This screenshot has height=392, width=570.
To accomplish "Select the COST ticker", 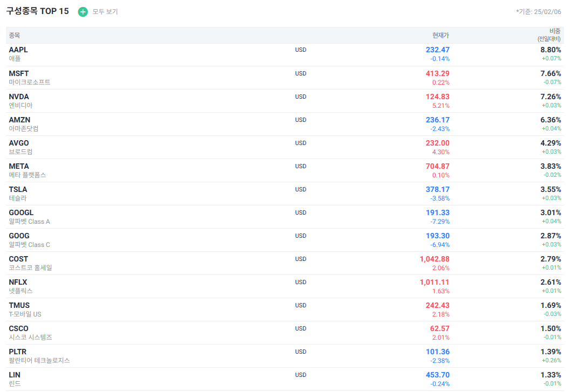I will pyautogui.click(x=18, y=259).
